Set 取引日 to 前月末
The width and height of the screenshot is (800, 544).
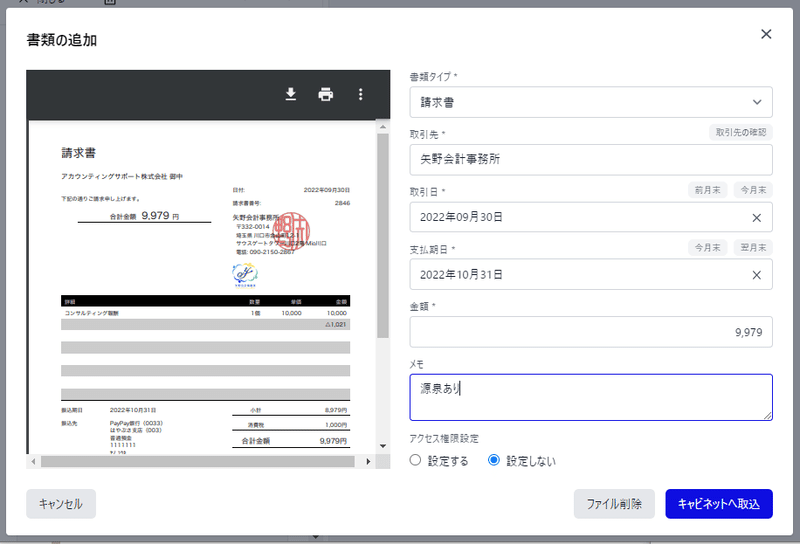click(708, 190)
